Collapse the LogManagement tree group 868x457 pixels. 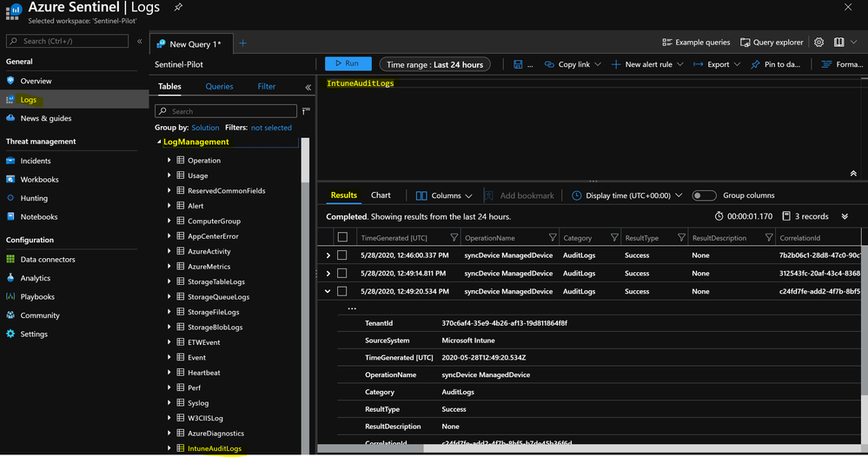coord(159,142)
